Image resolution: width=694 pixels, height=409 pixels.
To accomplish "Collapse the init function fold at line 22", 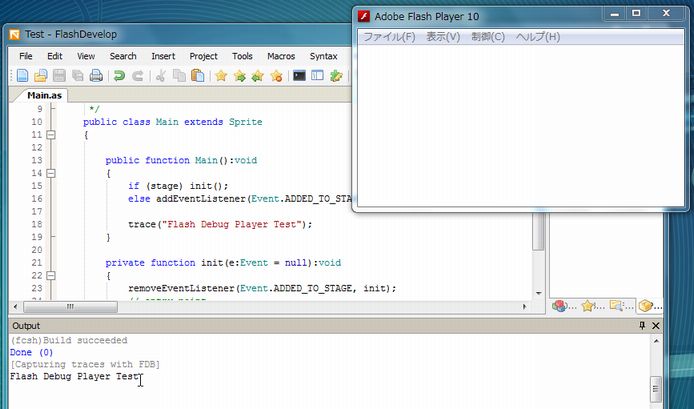I will (51, 275).
